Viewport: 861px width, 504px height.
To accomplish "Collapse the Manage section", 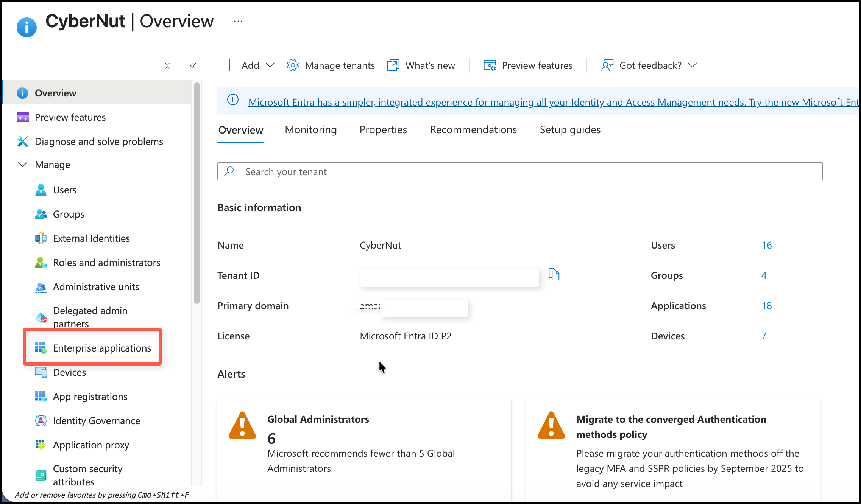I will (x=23, y=165).
